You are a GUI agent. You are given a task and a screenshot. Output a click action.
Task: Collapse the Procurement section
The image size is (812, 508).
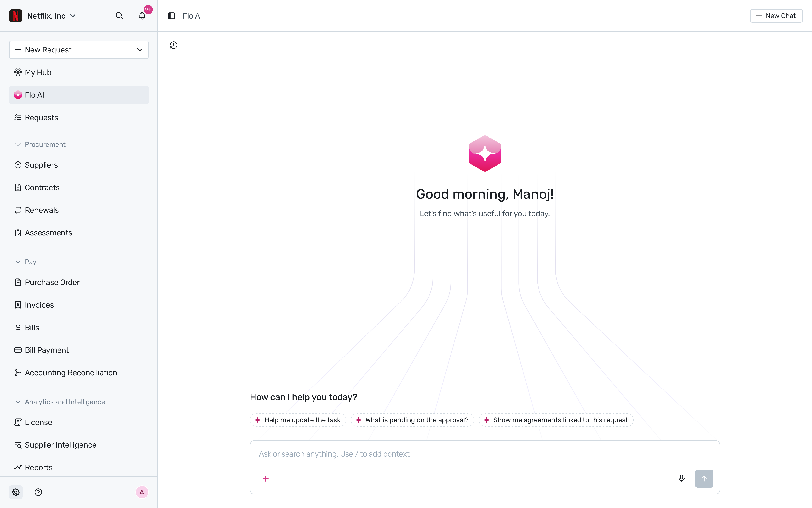tap(18, 144)
